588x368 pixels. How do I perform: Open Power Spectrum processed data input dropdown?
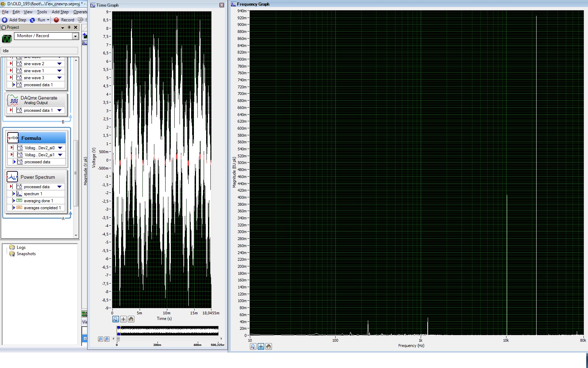(59, 187)
